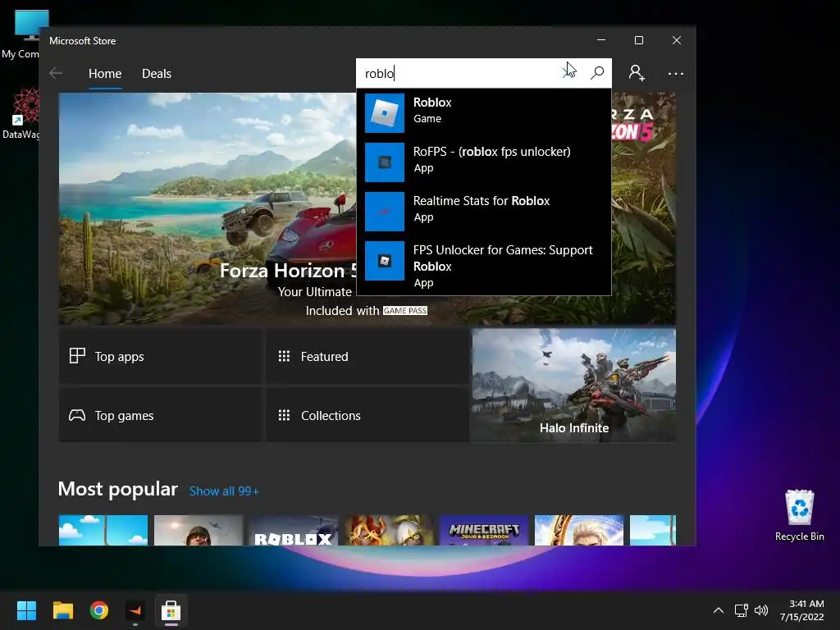Open the Roblox thumbnail in Most popular
The width and height of the screenshot is (840, 630).
click(x=294, y=531)
